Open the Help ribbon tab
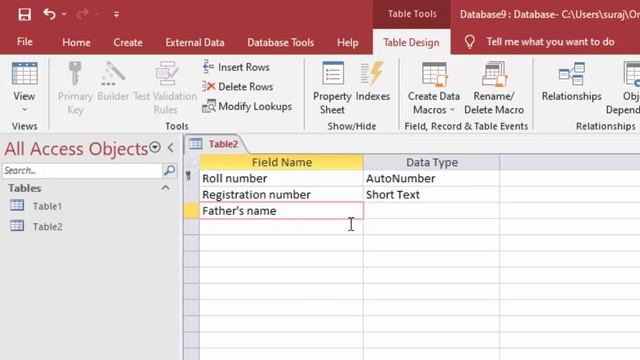The width and height of the screenshot is (640, 360). tap(347, 42)
